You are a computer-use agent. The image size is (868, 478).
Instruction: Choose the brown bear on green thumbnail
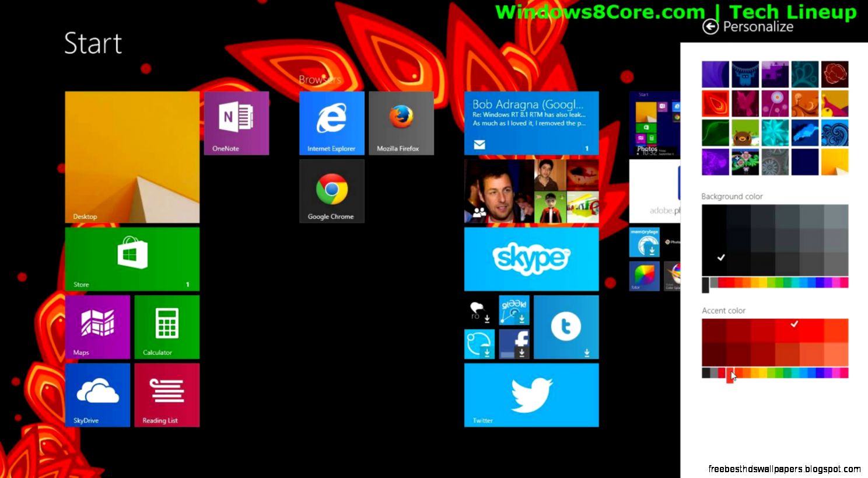pyautogui.click(x=745, y=132)
